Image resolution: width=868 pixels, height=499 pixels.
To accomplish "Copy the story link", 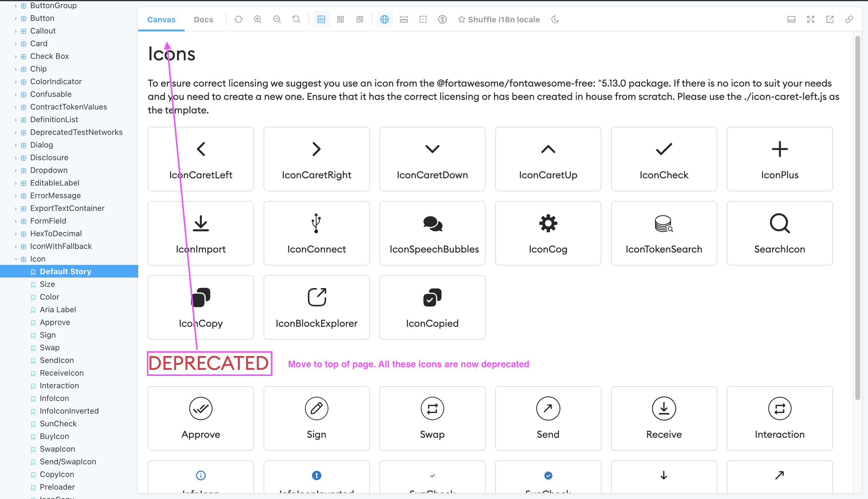I will click(x=849, y=19).
